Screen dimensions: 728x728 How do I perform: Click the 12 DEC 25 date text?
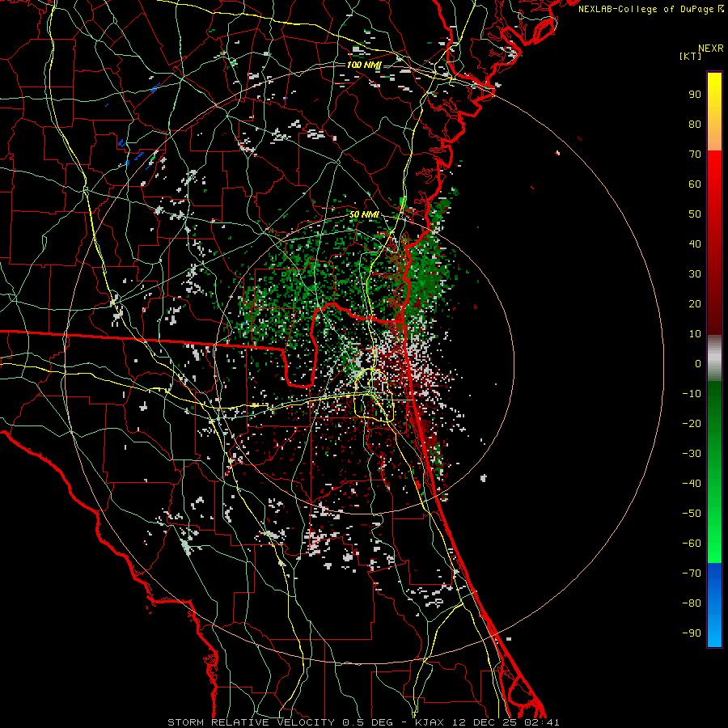(484, 722)
